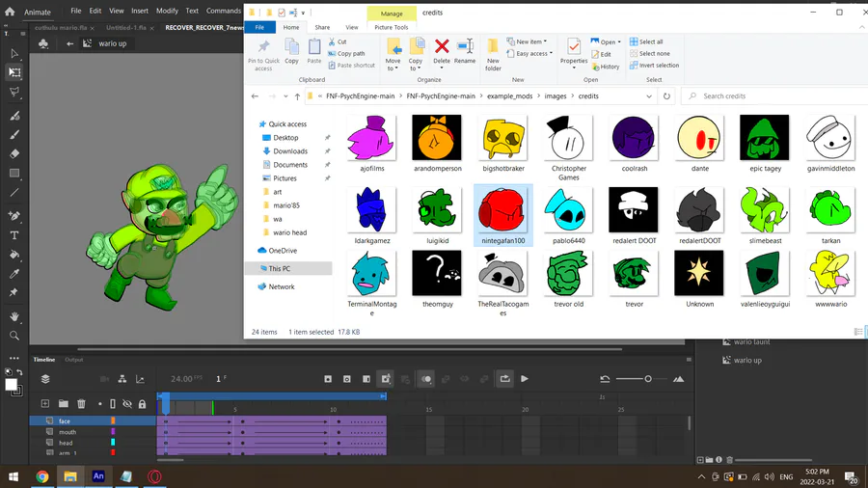Toggle outline color of the mouth layer
This screenshot has height=488, width=868.
(x=113, y=431)
